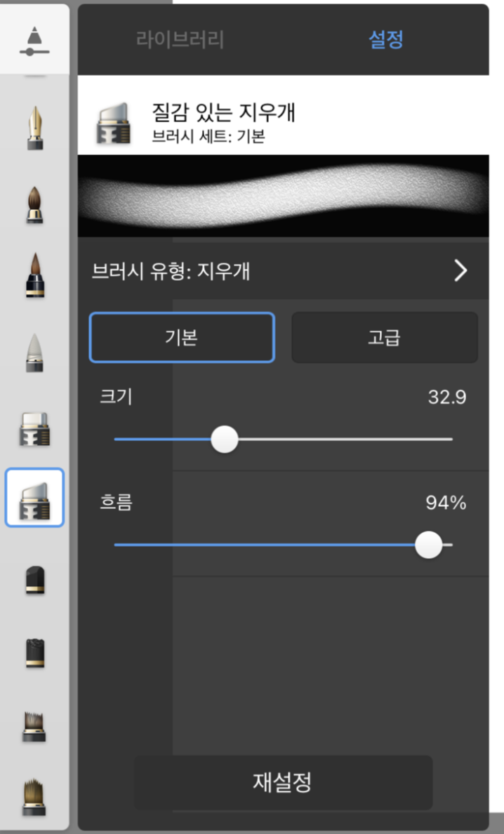The height and width of the screenshot is (834, 504).
Task: Select the highlighted textured eraser in sidebar
Action: (x=35, y=498)
